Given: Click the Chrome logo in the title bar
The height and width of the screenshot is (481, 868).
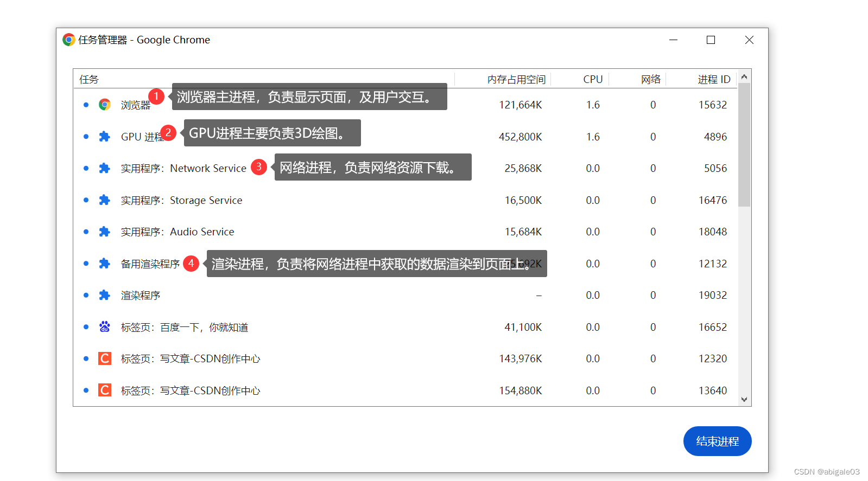Looking at the screenshot, I should (69, 40).
